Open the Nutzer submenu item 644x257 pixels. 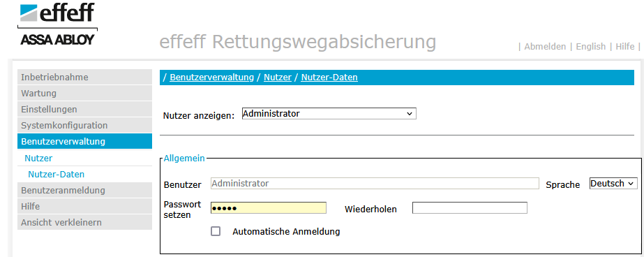[x=38, y=159]
